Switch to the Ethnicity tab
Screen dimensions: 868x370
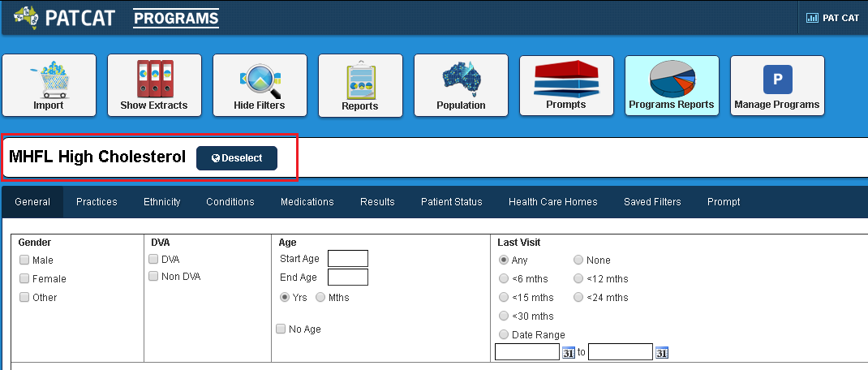point(162,201)
